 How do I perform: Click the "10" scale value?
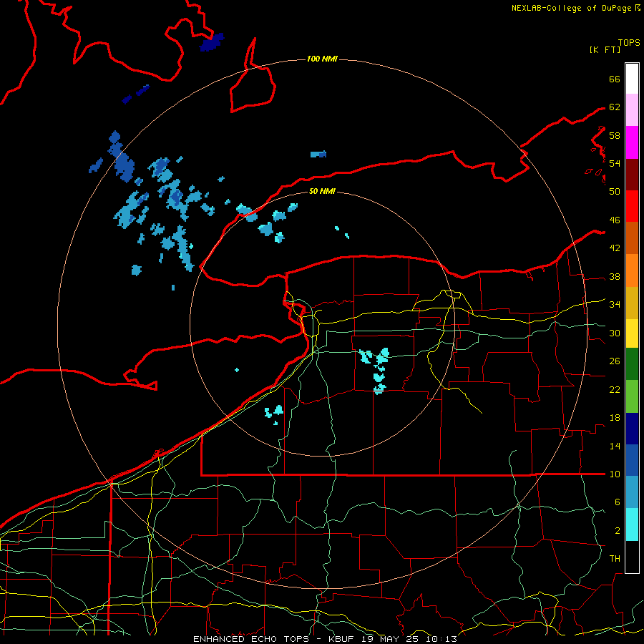(615, 474)
